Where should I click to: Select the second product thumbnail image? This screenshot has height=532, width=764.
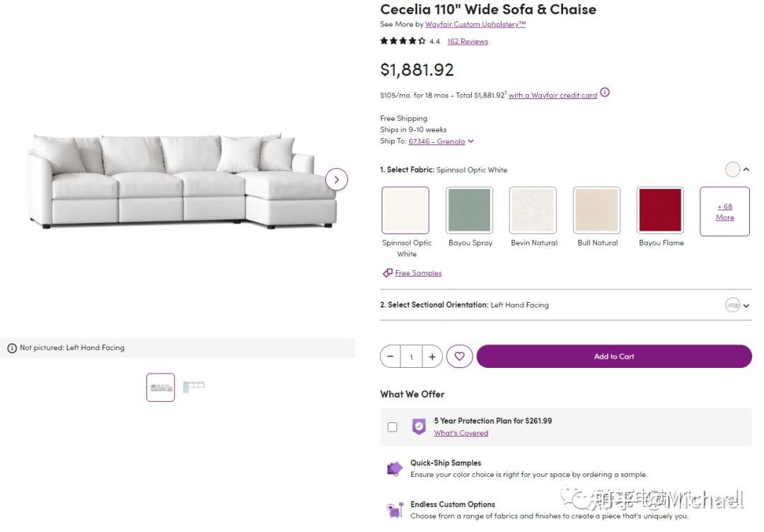point(193,386)
